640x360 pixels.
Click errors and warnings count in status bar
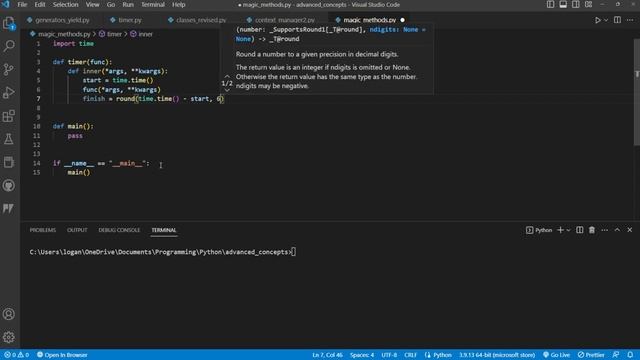[x=17, y=355]
